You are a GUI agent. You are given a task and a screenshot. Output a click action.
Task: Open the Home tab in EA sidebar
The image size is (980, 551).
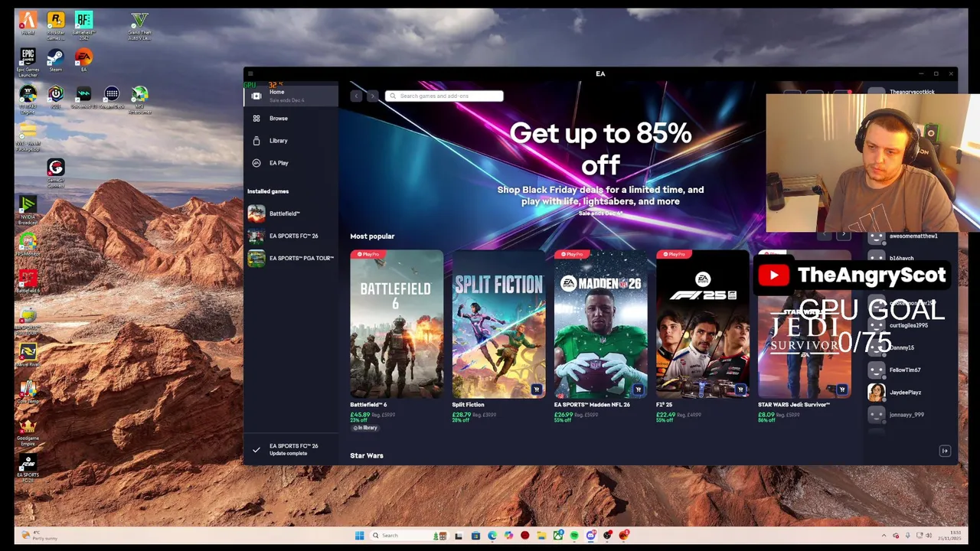click(x=291, y=96)
